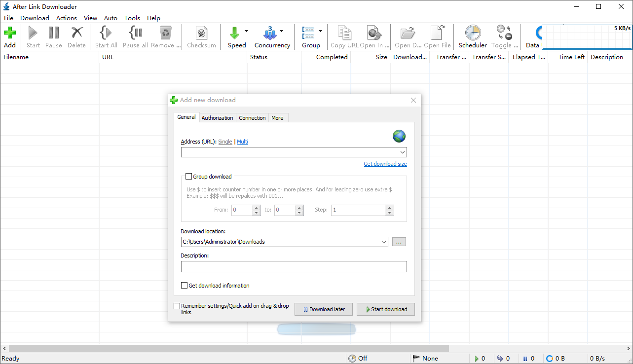
Task: Tick Remember settings/Quick add checkbox
Action: pyautogui.click(x=177, y=306)
